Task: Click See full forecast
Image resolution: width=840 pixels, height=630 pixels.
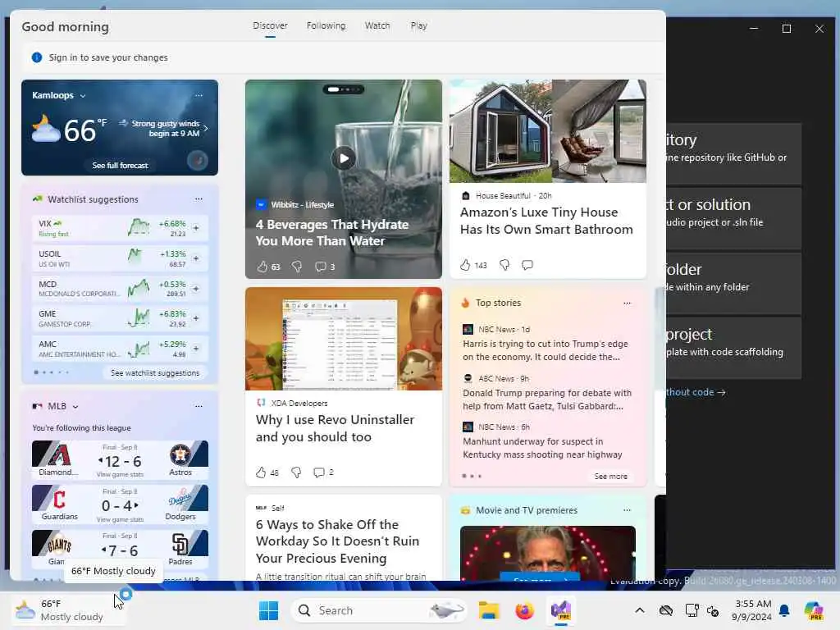Action: (120, 165)
